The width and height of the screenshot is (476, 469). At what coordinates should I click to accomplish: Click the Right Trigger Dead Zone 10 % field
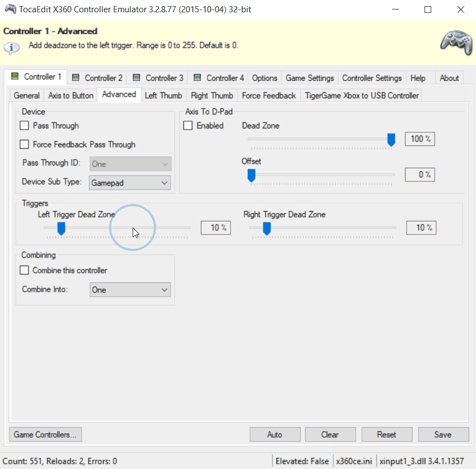point(421,228)
